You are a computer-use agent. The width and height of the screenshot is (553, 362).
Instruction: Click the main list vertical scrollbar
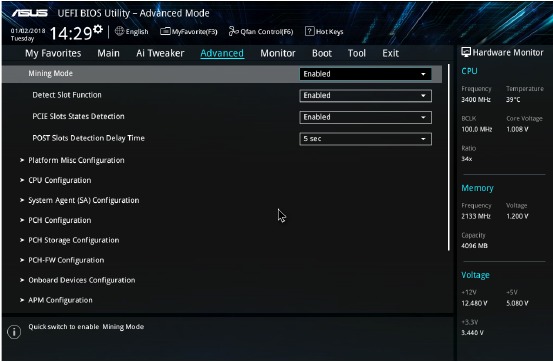449,157
